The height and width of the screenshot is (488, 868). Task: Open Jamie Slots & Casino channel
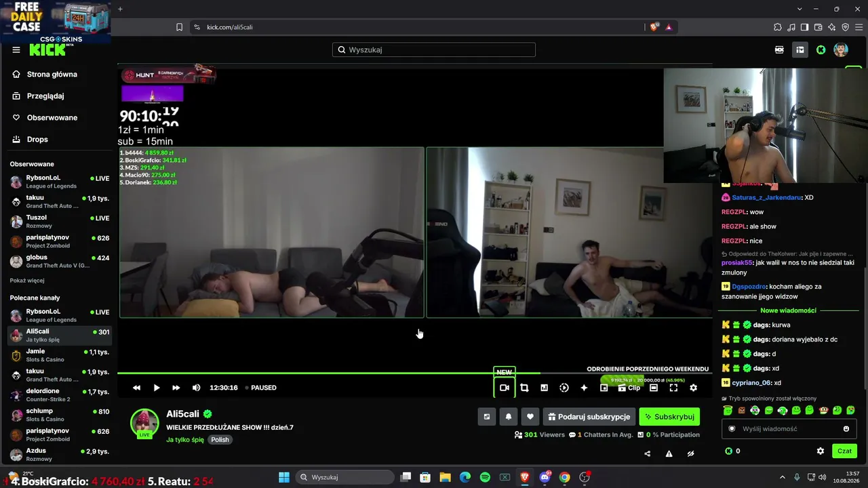tap(59, 355)
